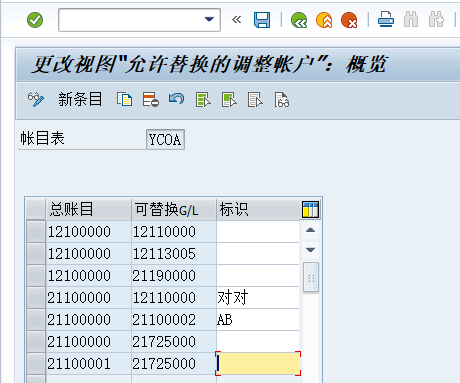Viewport: 460px width, 383px height.
Task: Click 标识 cell containing 对对
Action: tap(258, 298)
